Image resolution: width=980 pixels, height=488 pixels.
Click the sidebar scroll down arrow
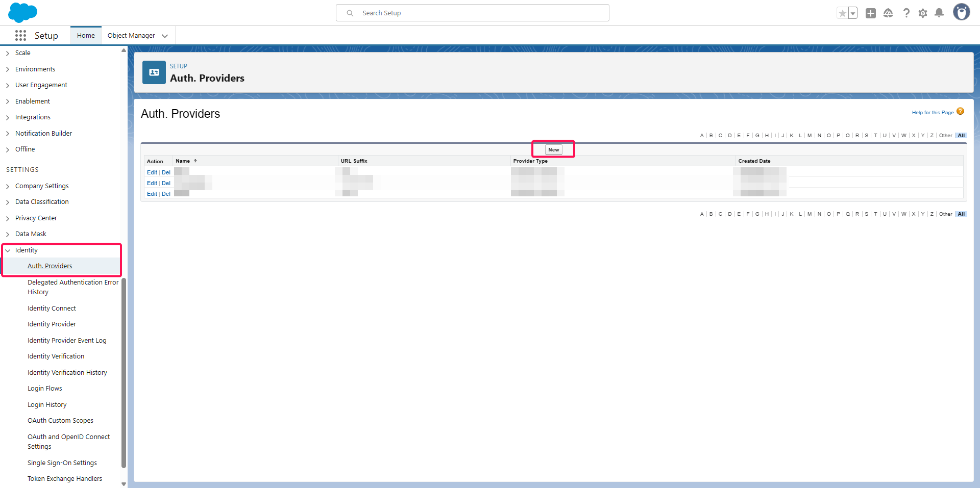click(x=124, y=484)
